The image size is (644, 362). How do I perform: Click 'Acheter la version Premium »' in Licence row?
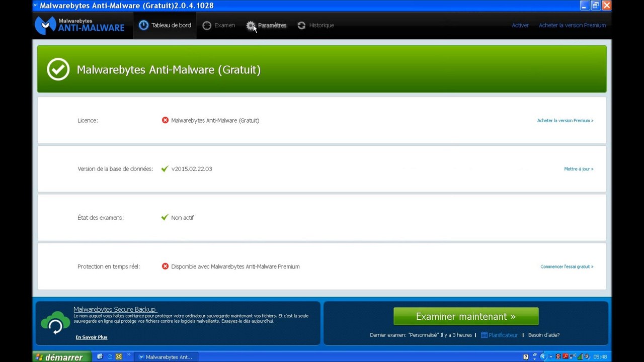[565, 121]
